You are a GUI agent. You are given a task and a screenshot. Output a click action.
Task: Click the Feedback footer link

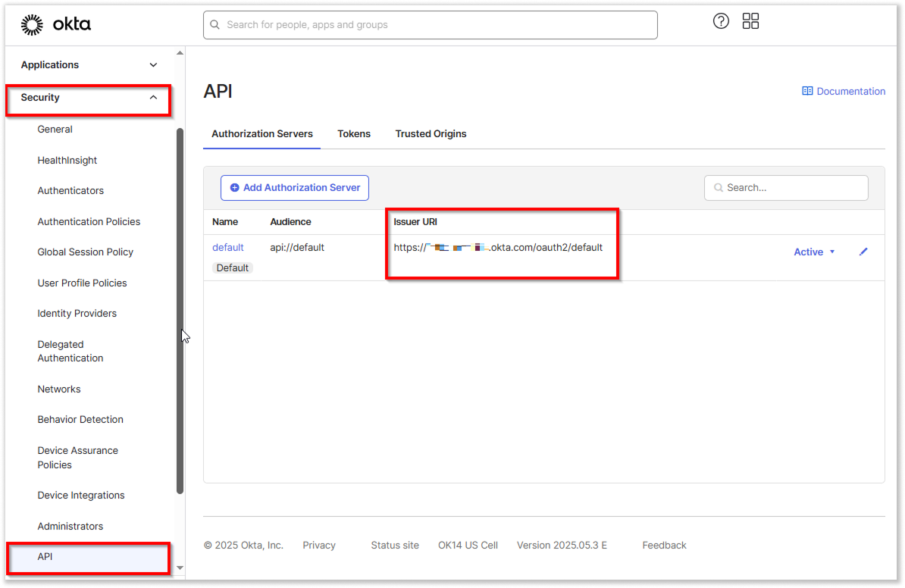pyautogui.click(x=664, y=546)
